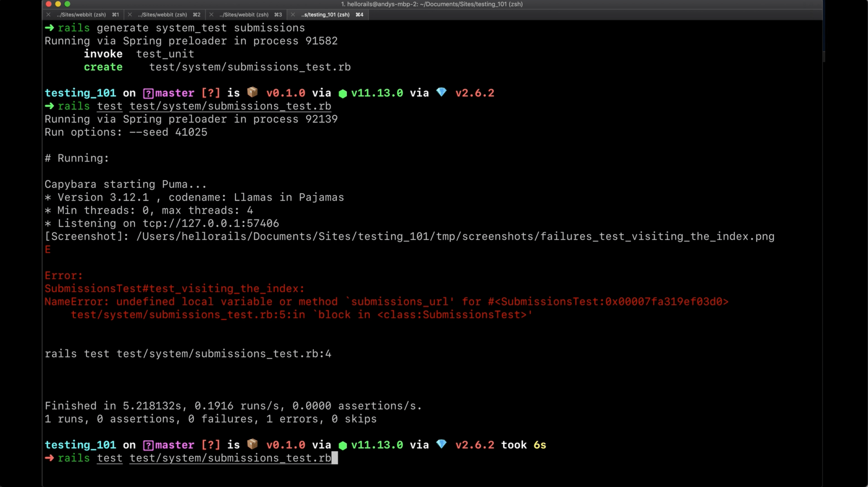Click 'Running via Spring preloader in process 92139'
868x487 pixels.
click(x=191, y=119)
